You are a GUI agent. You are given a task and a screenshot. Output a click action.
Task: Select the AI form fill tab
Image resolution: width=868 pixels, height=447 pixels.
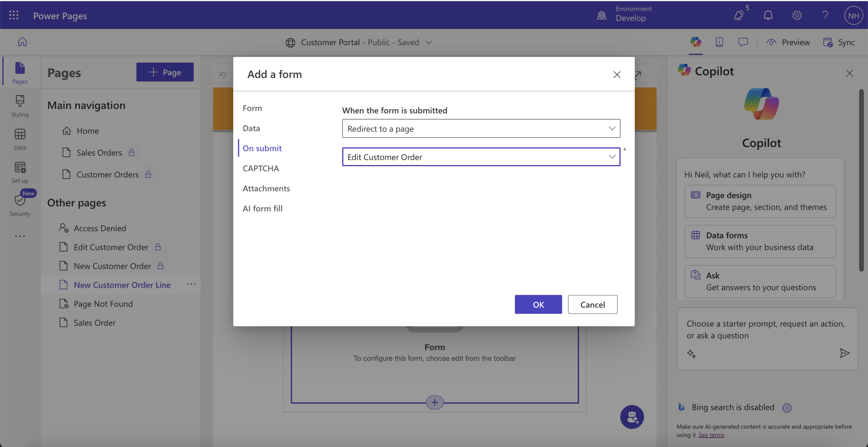(263, 208)
